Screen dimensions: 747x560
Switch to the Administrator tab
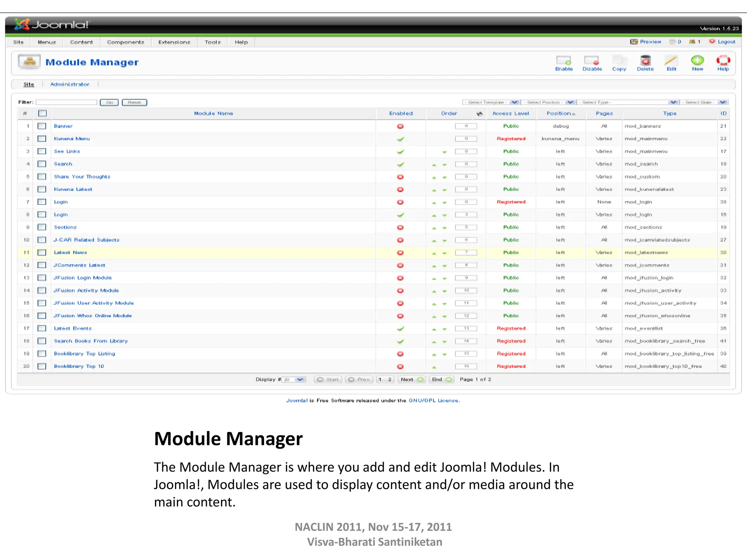point(70,84)
